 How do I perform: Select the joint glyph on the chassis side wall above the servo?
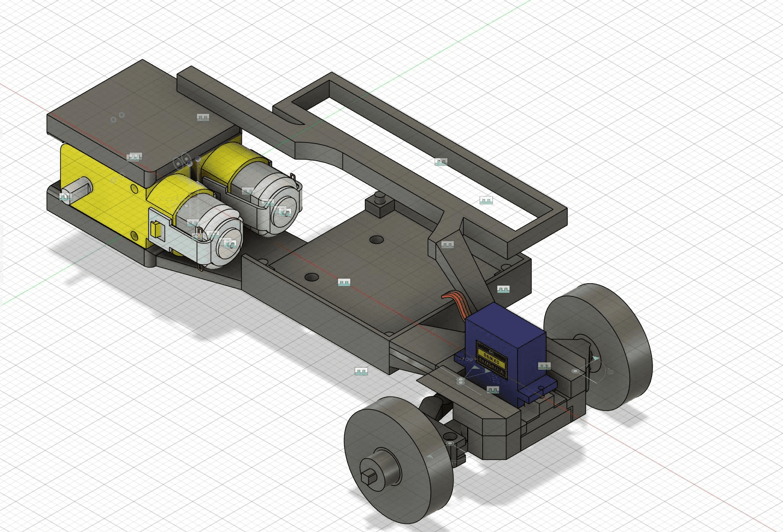503,290
